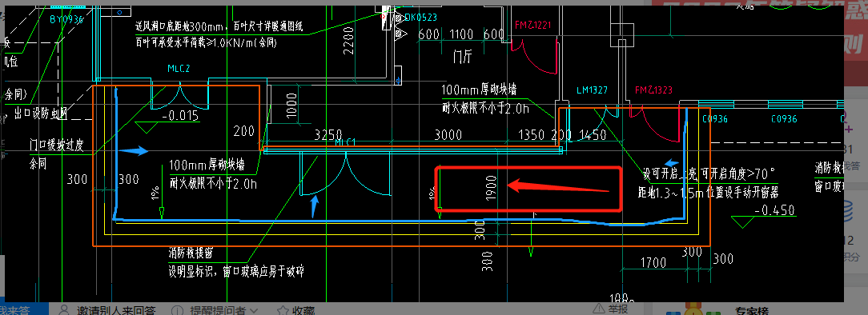Click the 举报 report link

click(610, 309)
